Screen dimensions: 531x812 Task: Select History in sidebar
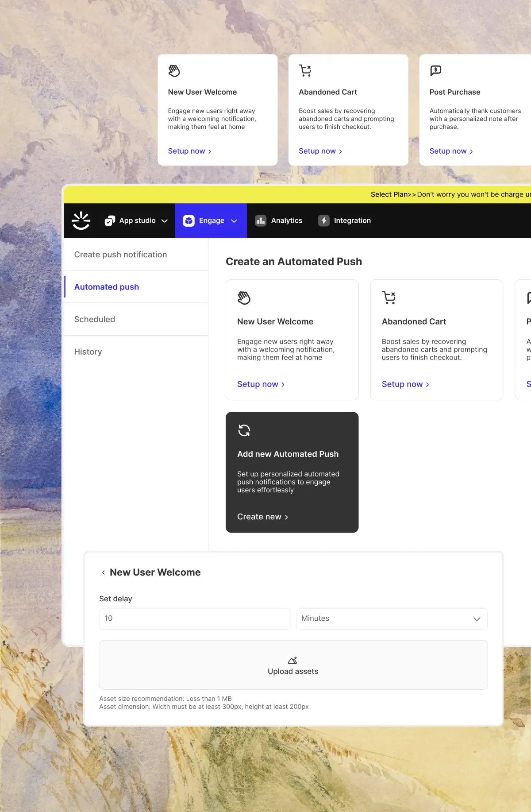click(x=136, y=352)
